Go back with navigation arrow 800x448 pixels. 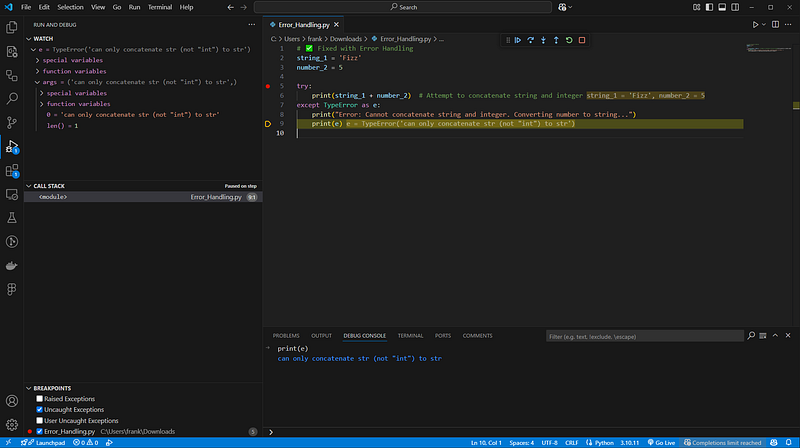[231, 7]
